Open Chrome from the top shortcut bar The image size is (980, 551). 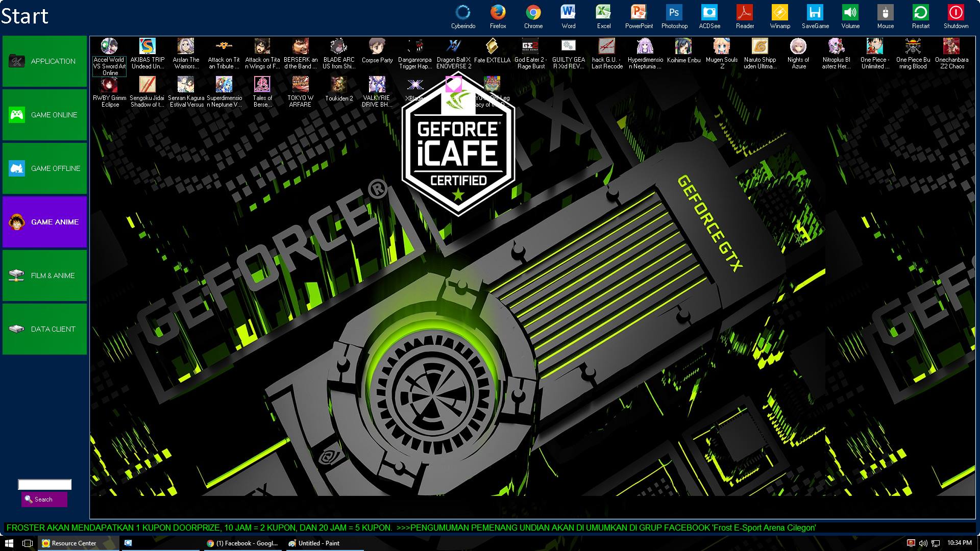tap(533, 16)
